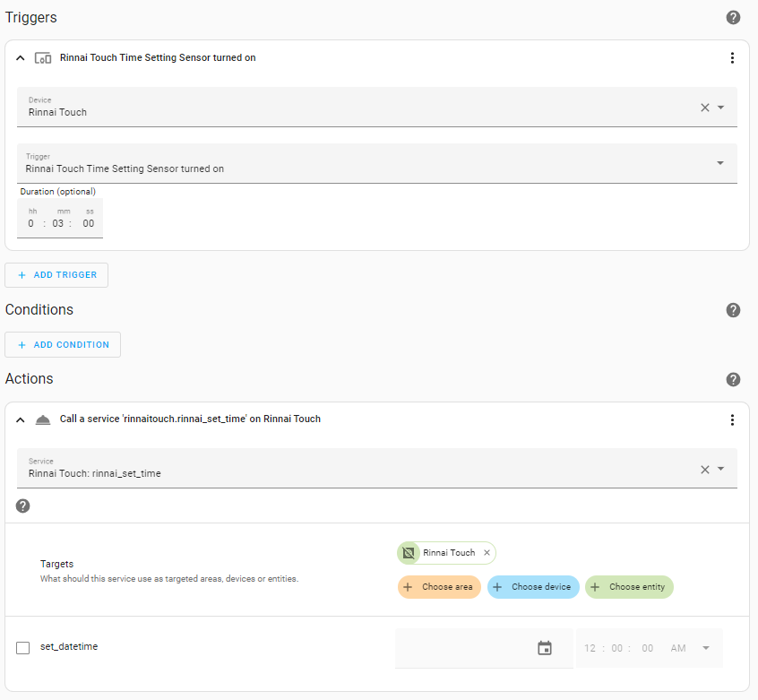Open the Device dropdown arrow
Screen dimensions: 758x700
pyautogui.click(x=721, y=108)
